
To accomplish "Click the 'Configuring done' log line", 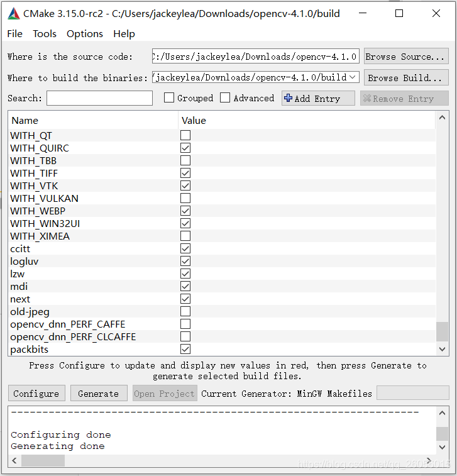I will (61, 434).
